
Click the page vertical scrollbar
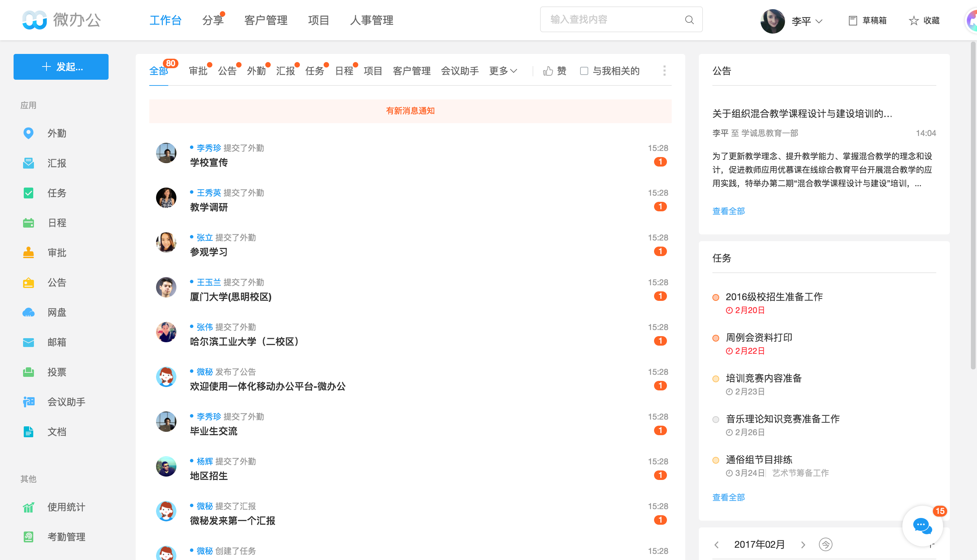pyautogui.click(x=973, y=206)
